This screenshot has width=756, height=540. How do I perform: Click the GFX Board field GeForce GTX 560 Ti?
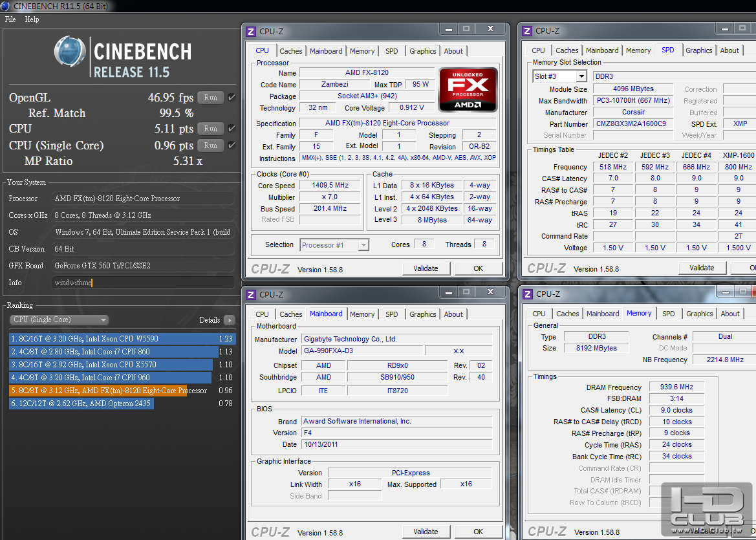pos(143,266)
